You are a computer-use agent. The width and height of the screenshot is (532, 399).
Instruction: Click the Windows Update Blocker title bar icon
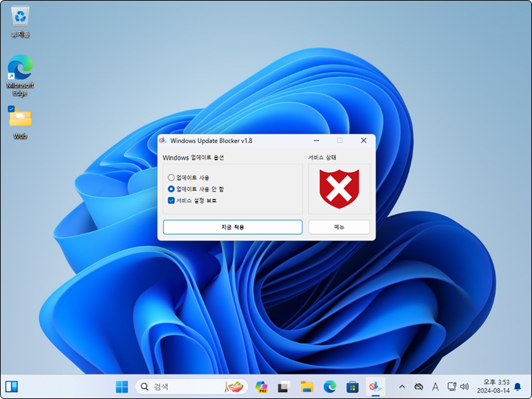point(164,140)
